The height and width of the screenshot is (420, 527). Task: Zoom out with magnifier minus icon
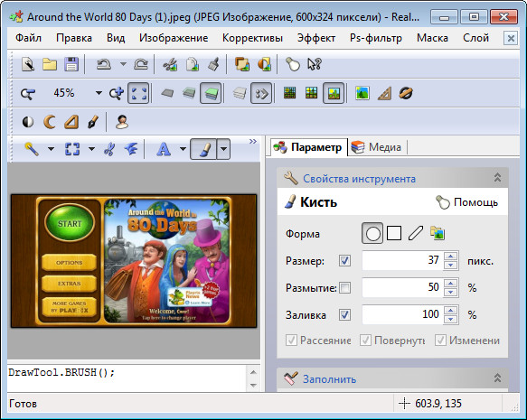point(27,93)
